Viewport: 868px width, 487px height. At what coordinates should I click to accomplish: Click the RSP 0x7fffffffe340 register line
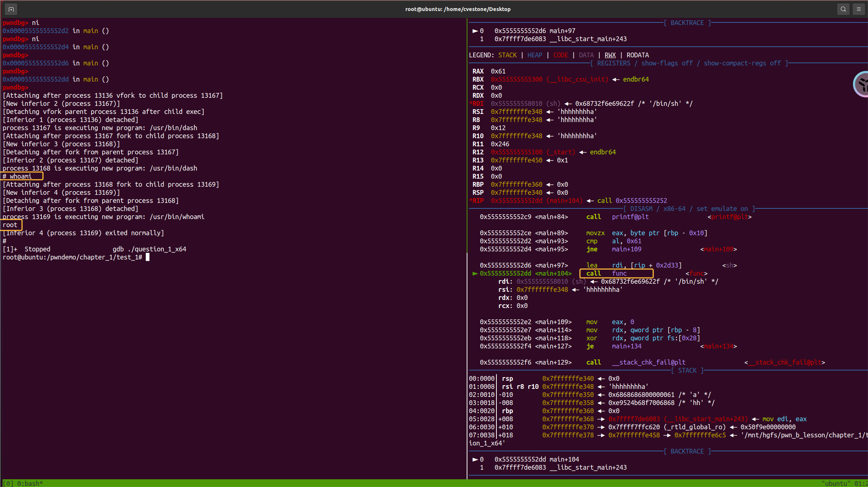[520, 193]
